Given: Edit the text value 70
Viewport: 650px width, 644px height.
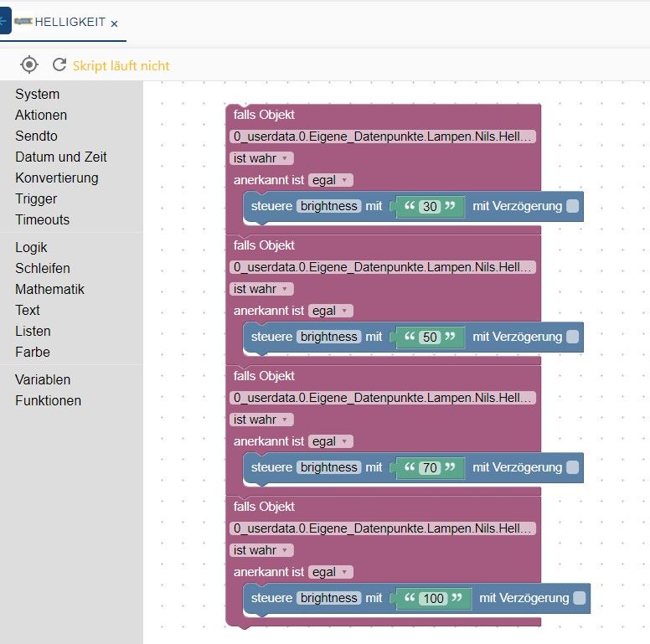Looking at the screenshot, I should 430,467.
